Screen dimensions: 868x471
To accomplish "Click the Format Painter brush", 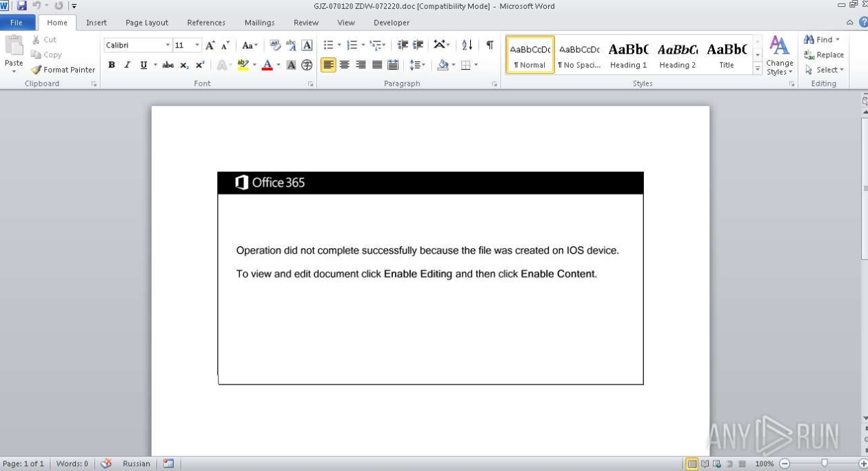I will click(x=37, y=70).
